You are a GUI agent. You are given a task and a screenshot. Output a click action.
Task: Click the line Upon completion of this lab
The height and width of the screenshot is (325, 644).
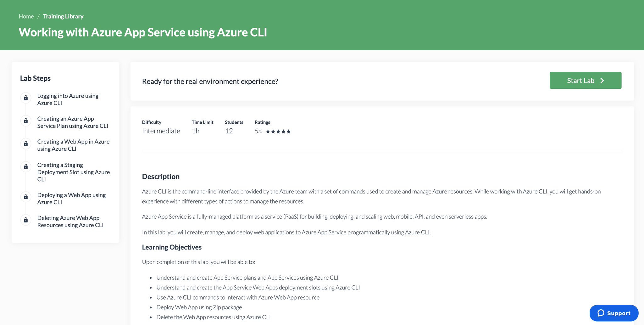pyautogui.click(x=199, y=262)
